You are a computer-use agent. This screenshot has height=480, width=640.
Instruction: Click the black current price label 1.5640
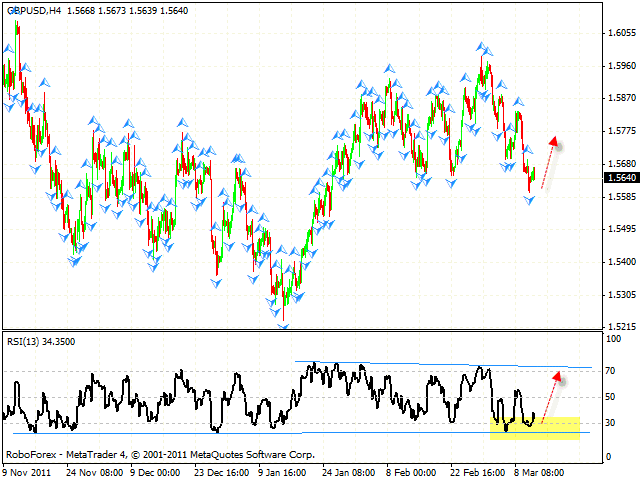click(620, 178)
